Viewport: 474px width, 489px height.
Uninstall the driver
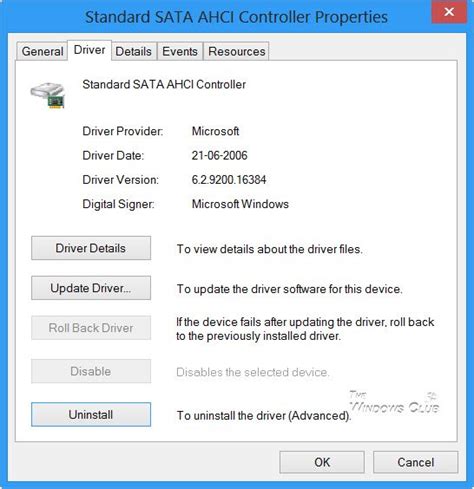click(91, 414)
